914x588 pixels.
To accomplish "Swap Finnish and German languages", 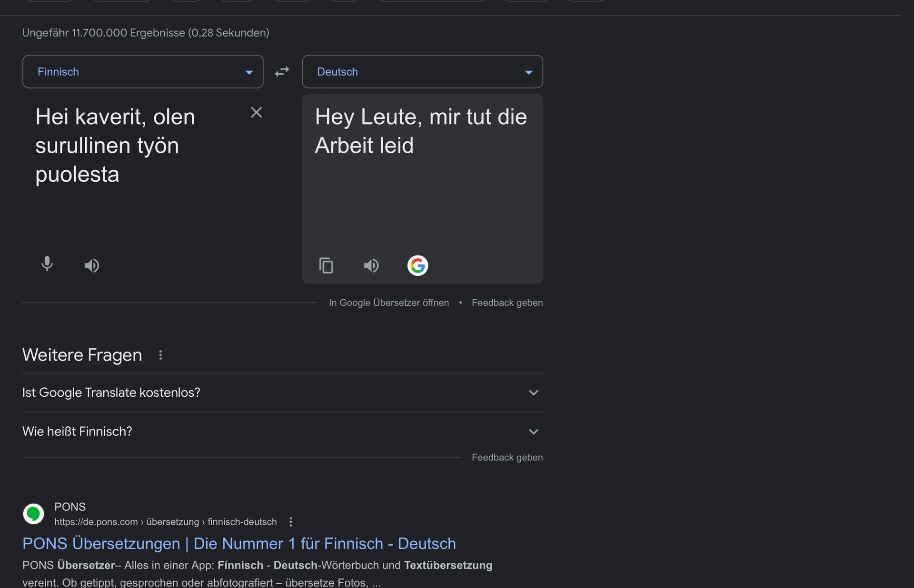I will (x=282, y=72).
